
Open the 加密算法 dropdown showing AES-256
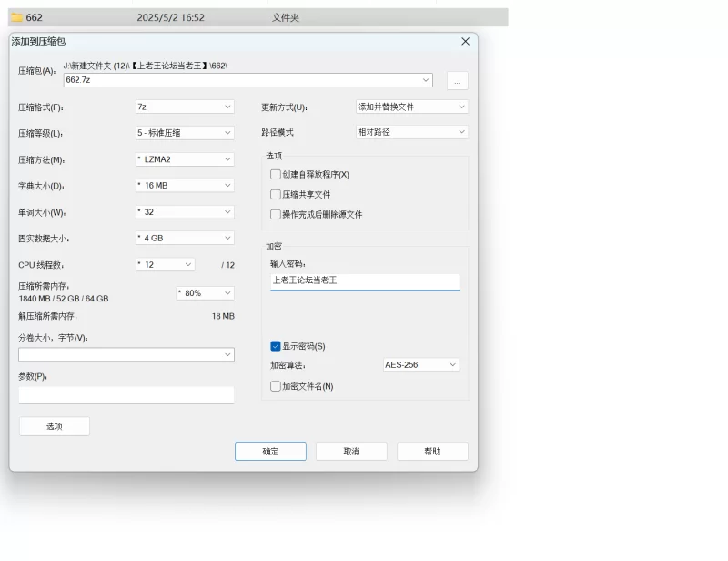click(x=421, y=365)
